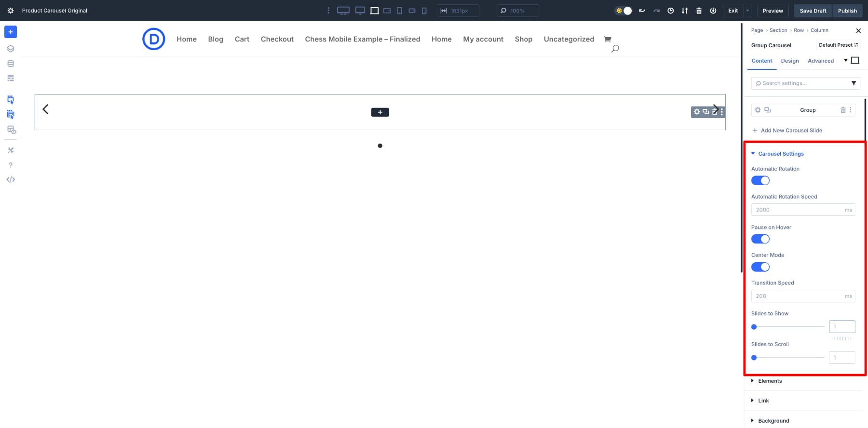
Task: Click the search magnifier icon in site header
Action: click(x=615, y=49)
